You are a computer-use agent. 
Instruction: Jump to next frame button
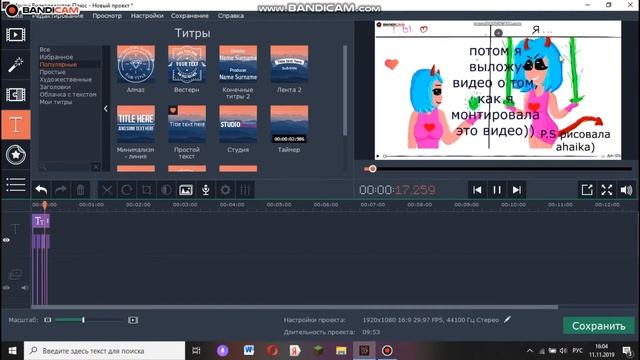pyautogui.click(x=517, y=190)
